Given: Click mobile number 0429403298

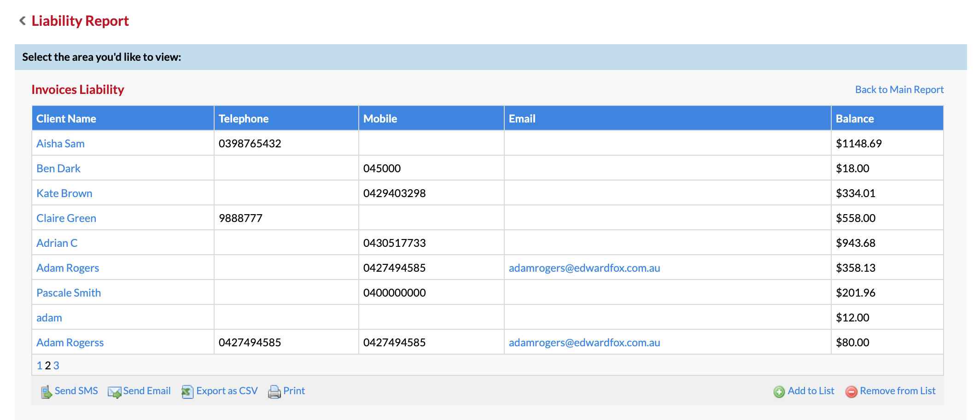Looking at the screenshot, I should [x=395, y=193].
